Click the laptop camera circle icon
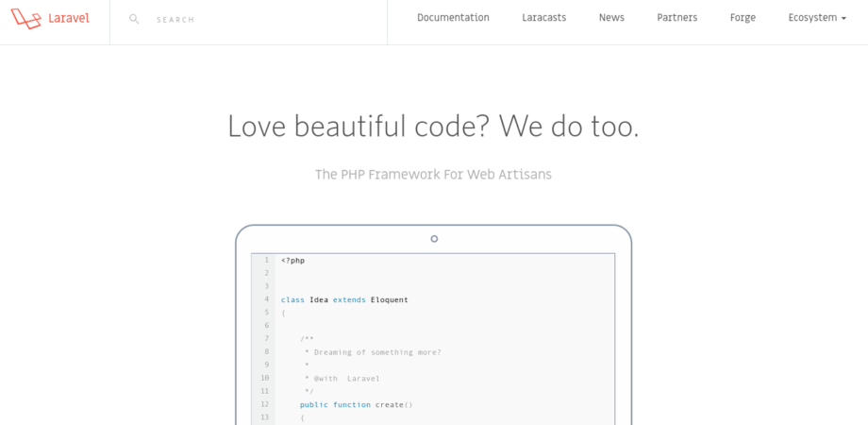868x425 pixels. click(x=434, y=239)
